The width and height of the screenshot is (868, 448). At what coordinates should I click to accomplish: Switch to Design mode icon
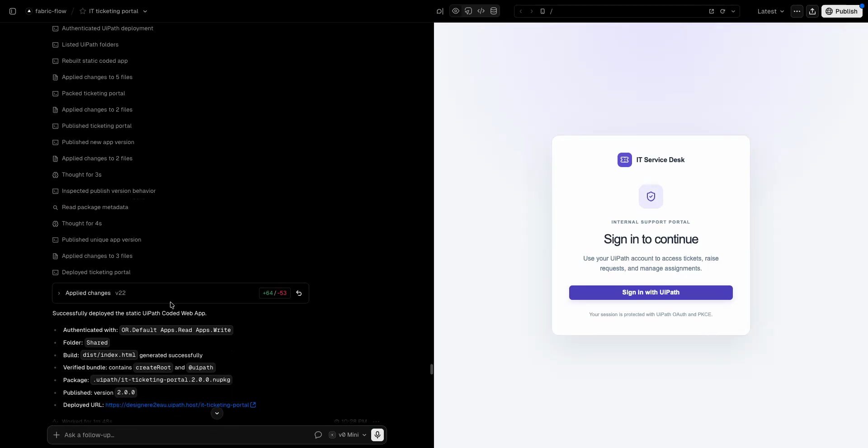[x=468, y=11]
